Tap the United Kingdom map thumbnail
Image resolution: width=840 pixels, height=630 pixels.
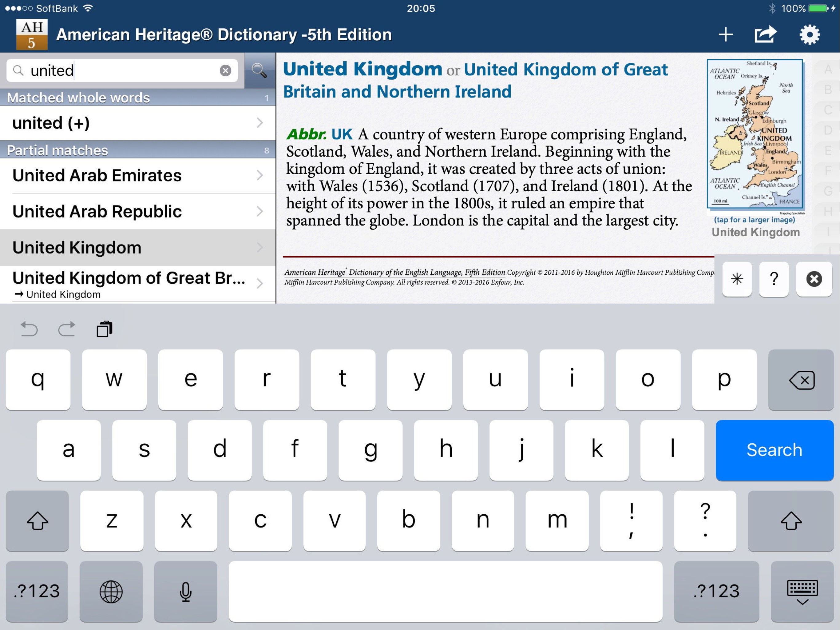755,134
